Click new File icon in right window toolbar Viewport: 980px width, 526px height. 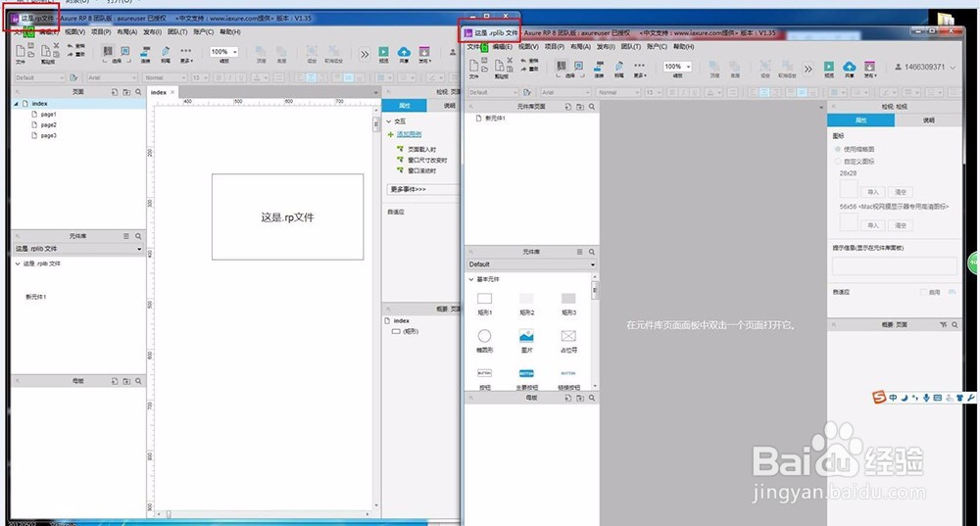(473, 65)
